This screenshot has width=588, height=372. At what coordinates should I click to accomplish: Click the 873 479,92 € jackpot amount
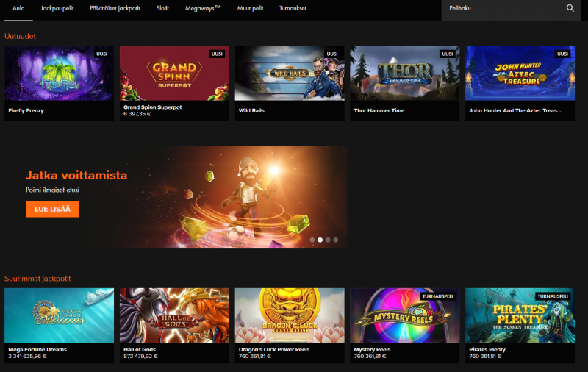coord(140,357)
